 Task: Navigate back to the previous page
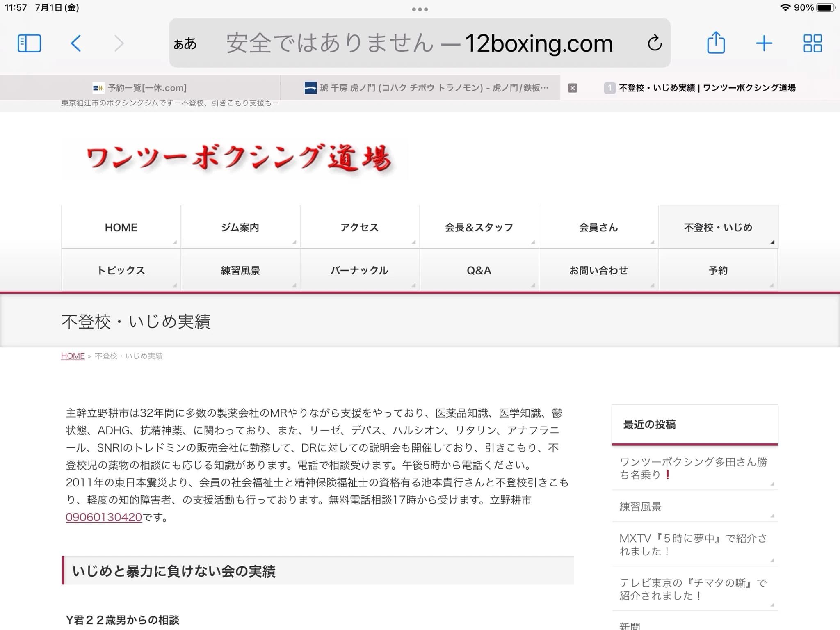pyautogui.click(x=76, y=43)
